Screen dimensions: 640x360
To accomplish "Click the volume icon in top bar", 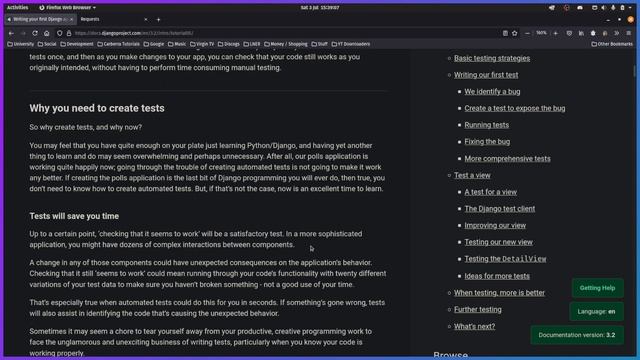I will point(604,7).
